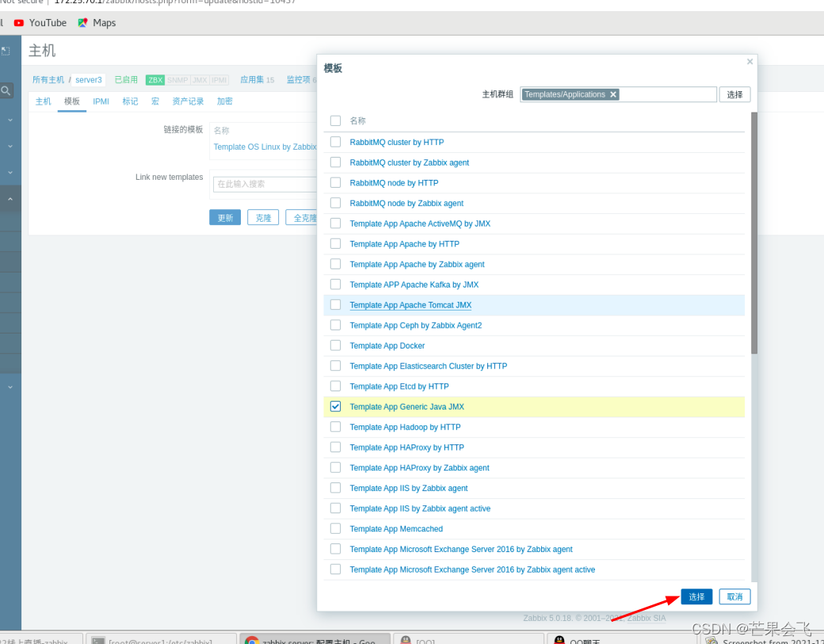The height and width of the screenshot is (644, 824).
Task: Toggle the select-all 名称 checkbox
Action: click(x=335, y=121)
